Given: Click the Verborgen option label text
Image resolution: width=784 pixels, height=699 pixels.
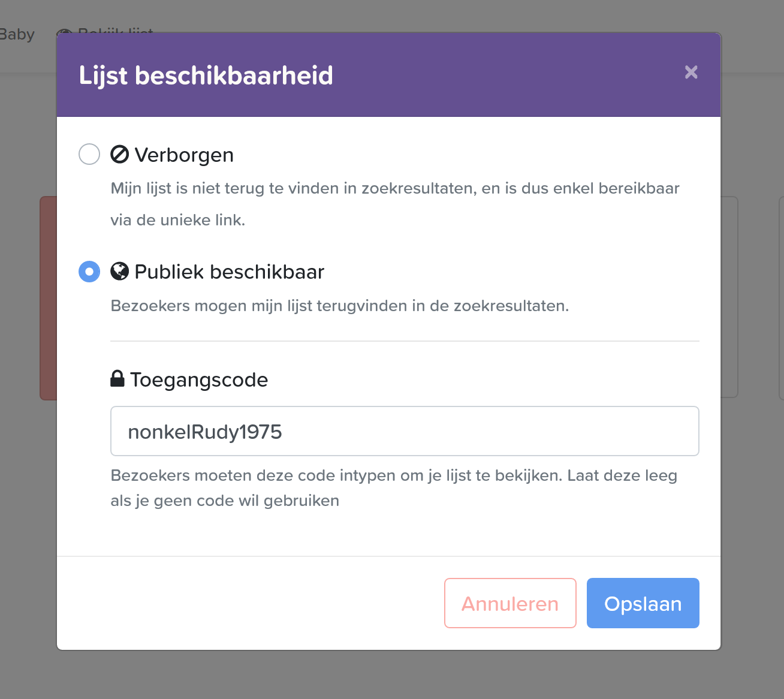Looking at the screenshot, I should point(184,155).
